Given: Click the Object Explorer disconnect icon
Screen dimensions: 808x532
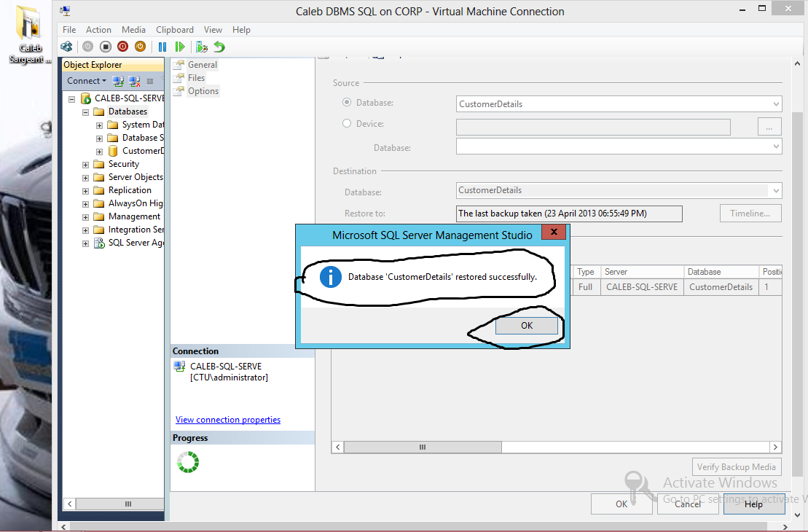Looking at the screenshot, I should (135, 81).
